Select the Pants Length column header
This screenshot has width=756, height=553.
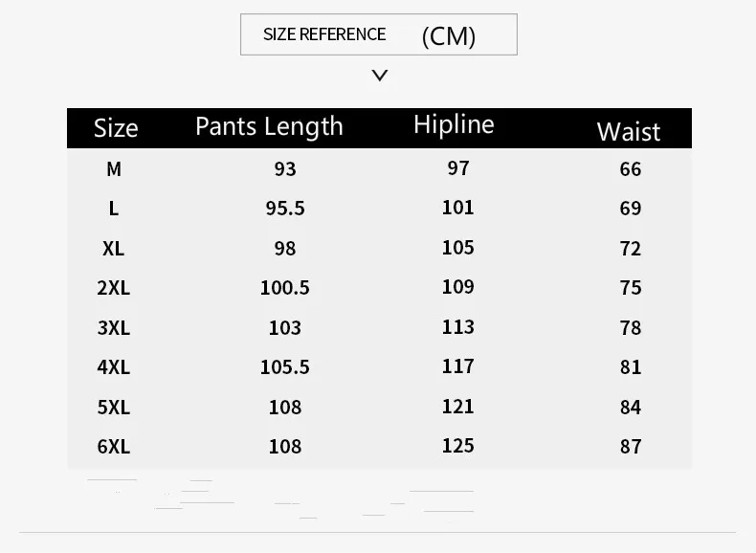pyautogui.click(x=269, y=126)
